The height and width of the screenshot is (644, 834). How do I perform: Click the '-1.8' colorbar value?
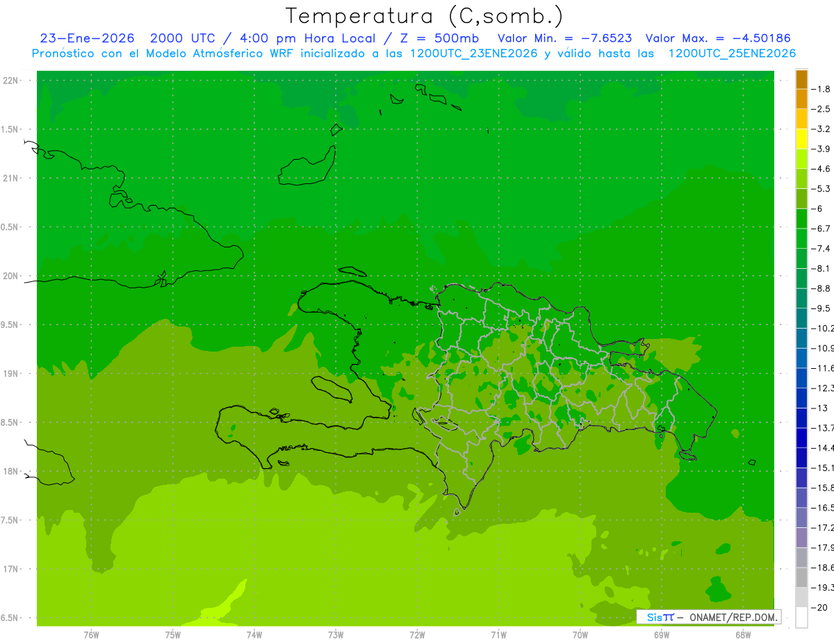pos(822,89)
